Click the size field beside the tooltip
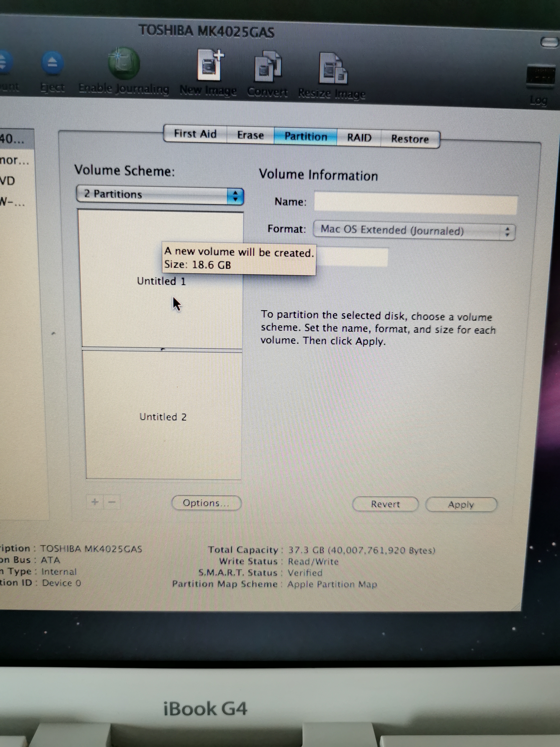This screenshot has width=560, height=747. click(352, 257)
